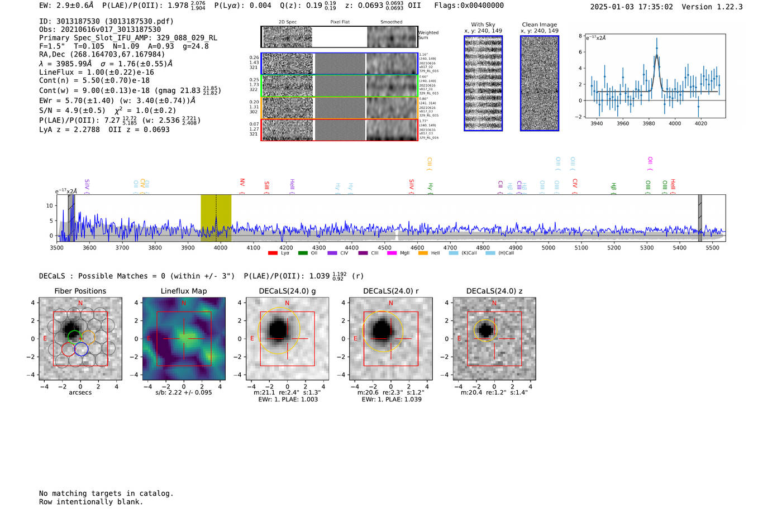This screenshot has height=532, width=782.
Task: Select the dark purple CIII legend swatch
Action: click(363, 253)
